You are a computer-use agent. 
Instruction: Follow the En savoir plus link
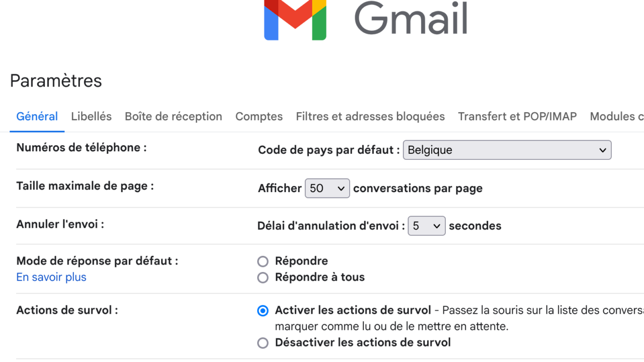tap(51, 277)
